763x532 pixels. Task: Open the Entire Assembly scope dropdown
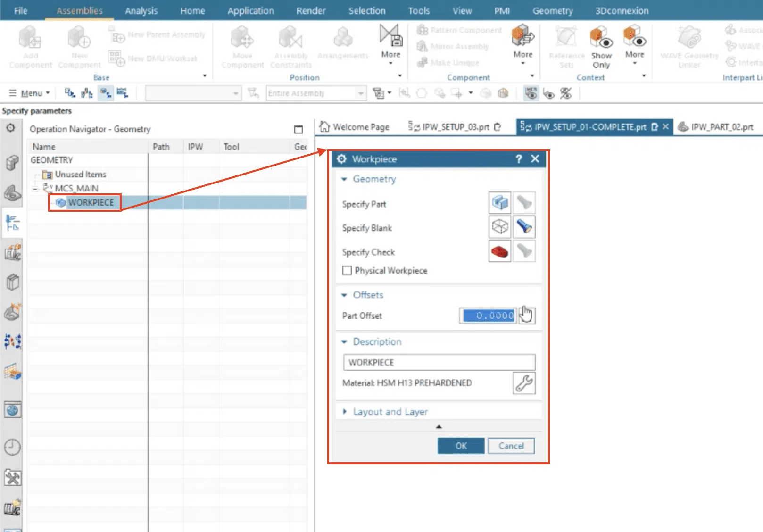[x=361, y=93]
